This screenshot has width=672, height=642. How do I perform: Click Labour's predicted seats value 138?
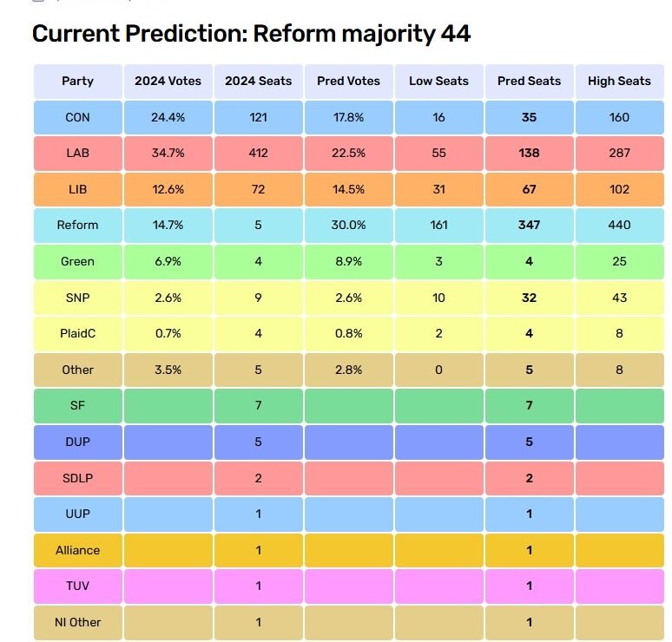pyautogui.click(x=529, y=153)
